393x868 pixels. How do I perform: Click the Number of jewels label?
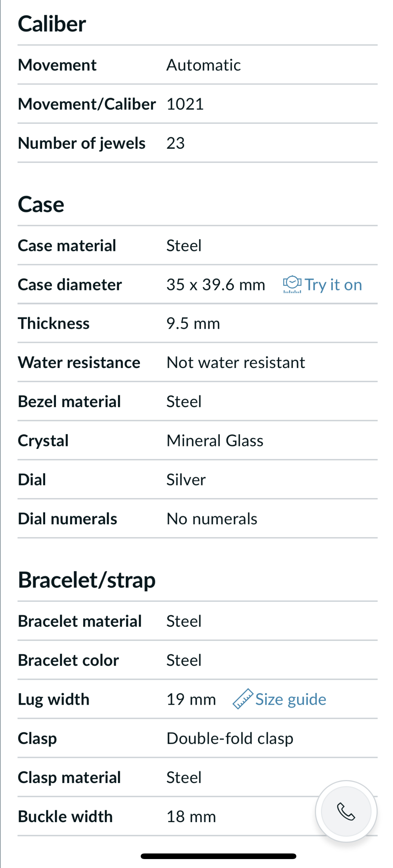pos(82,143)
